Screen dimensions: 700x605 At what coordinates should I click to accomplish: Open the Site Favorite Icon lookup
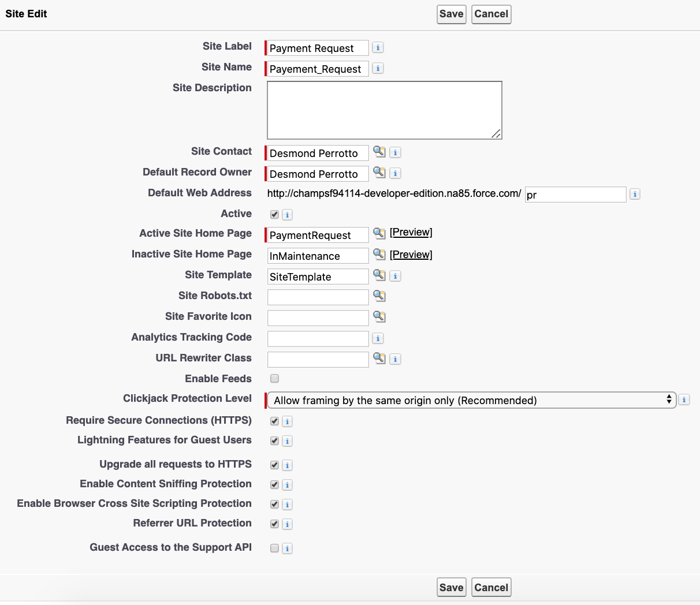[380, 318]
